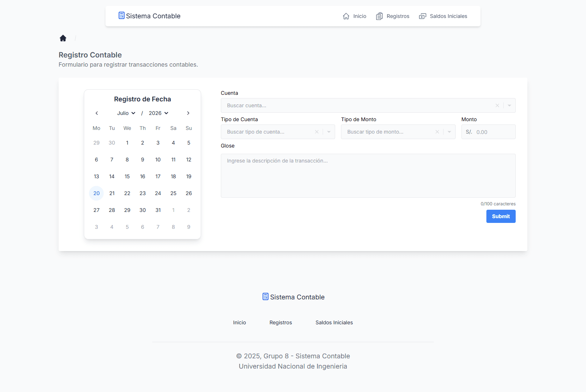This screenshot has height=392, width=586.
Task: Clear the Cuenta search field with X
Action: click(x=497, y=105)
